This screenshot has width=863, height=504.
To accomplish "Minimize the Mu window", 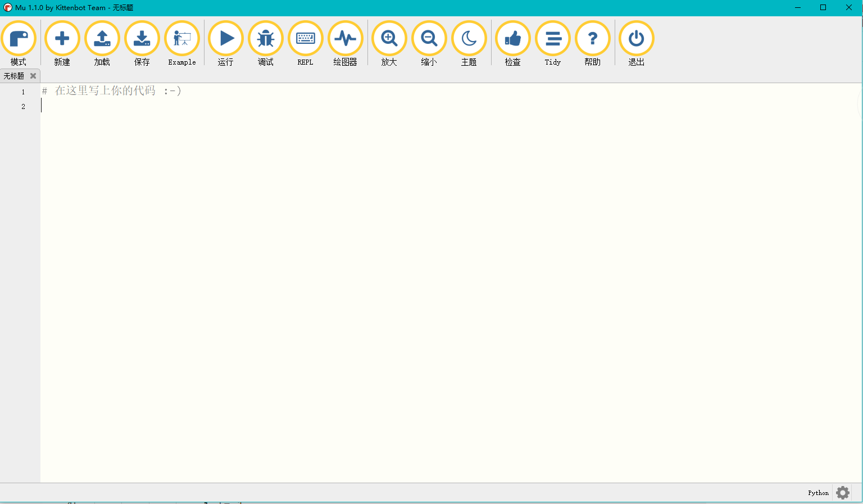I will [798, 8].
